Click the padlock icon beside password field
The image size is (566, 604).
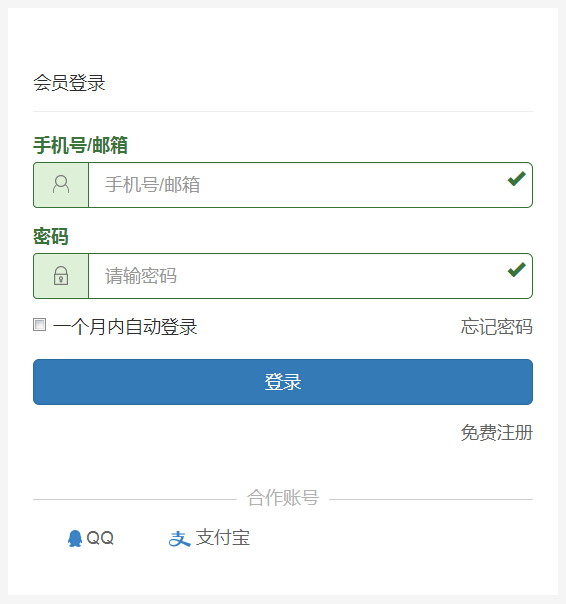(61, 275)
